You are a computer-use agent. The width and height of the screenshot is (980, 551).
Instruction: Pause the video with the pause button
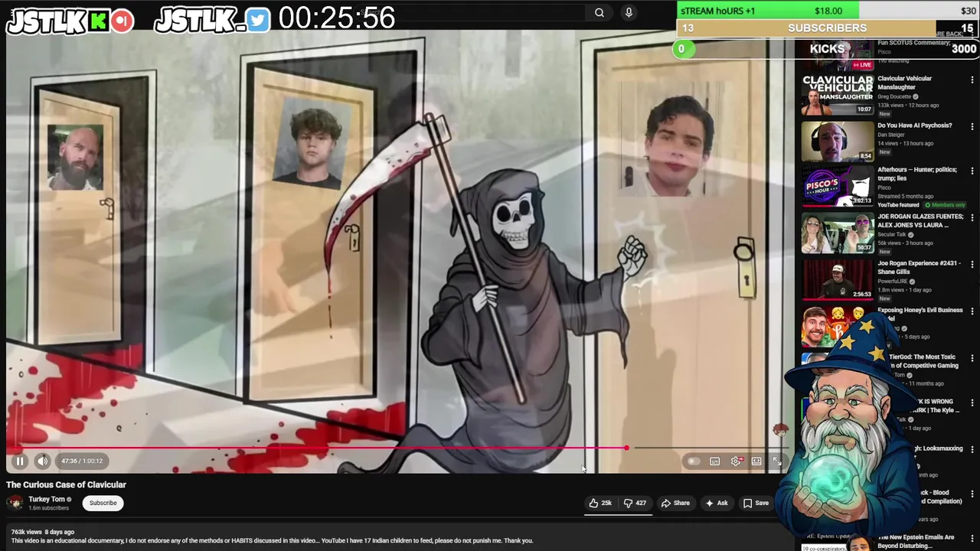20,461
